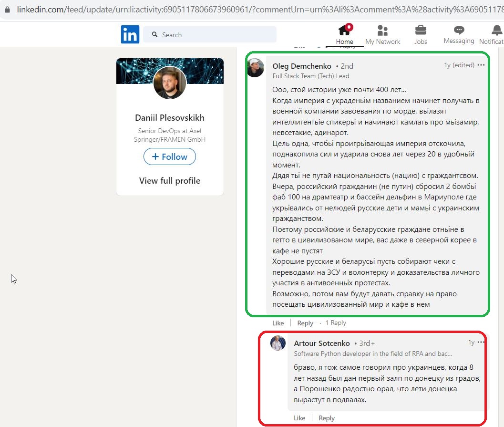Open options menu on Artour Sotcenko comment
504x427 pixels.
(481, 342)
